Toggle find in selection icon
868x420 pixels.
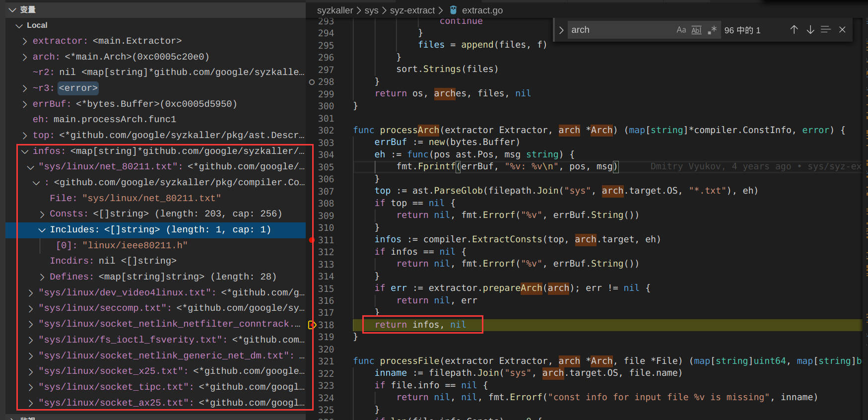[826, 30]
